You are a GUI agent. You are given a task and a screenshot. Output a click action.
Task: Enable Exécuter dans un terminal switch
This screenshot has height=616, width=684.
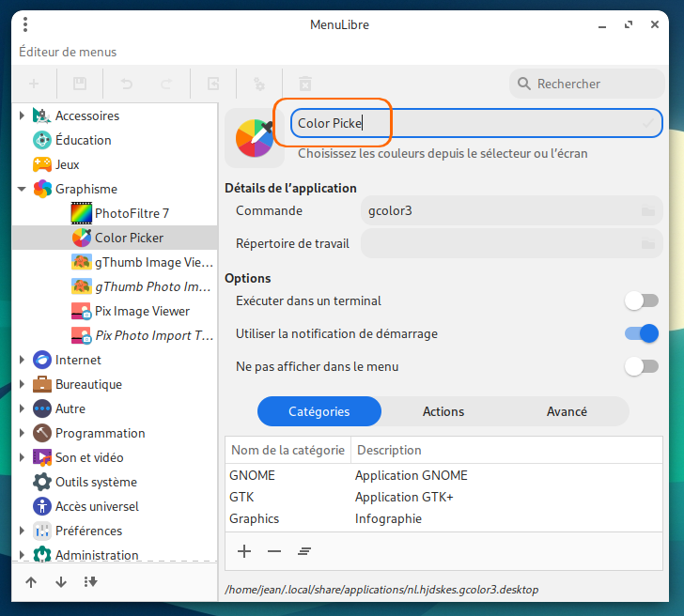point(642,301)
